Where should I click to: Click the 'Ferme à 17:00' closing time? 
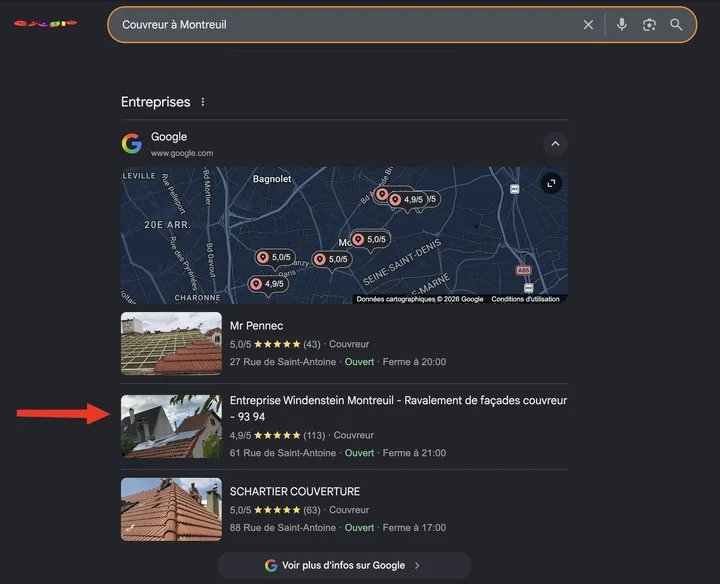[414, 528]
